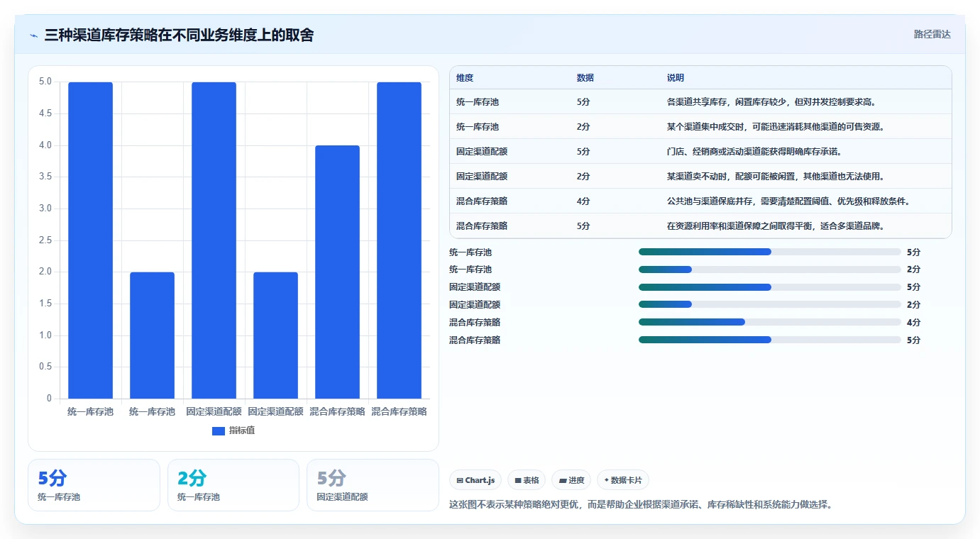Click the lightning icon beside the title
The width and height of the screenshot is (980, 539).
click(33, 35)
